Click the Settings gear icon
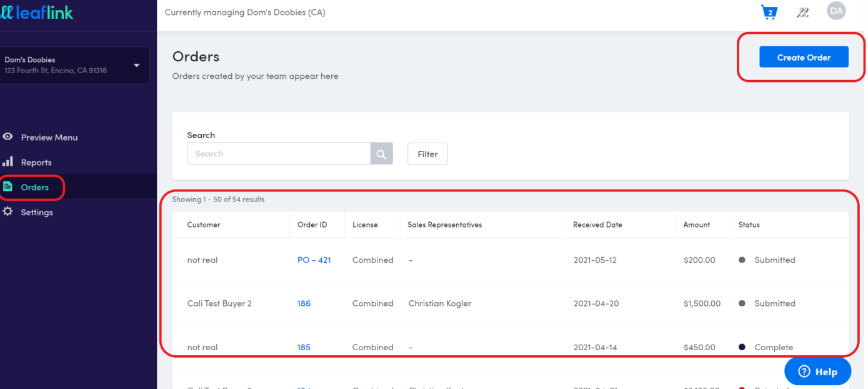Image resolution: width=868 pixels, height=389 pixels. (8, 212)
